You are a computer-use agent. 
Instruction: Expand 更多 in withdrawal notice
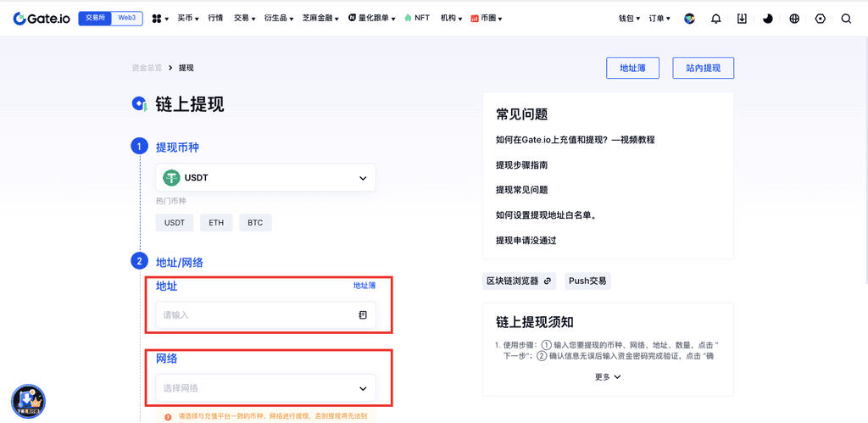tap(608, 377)
